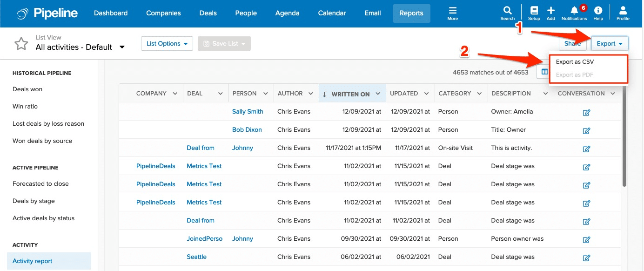The image size is (644, 271).
Task: Expand the CONVERSATION column dropdown arrow
Action: [613, 94]
